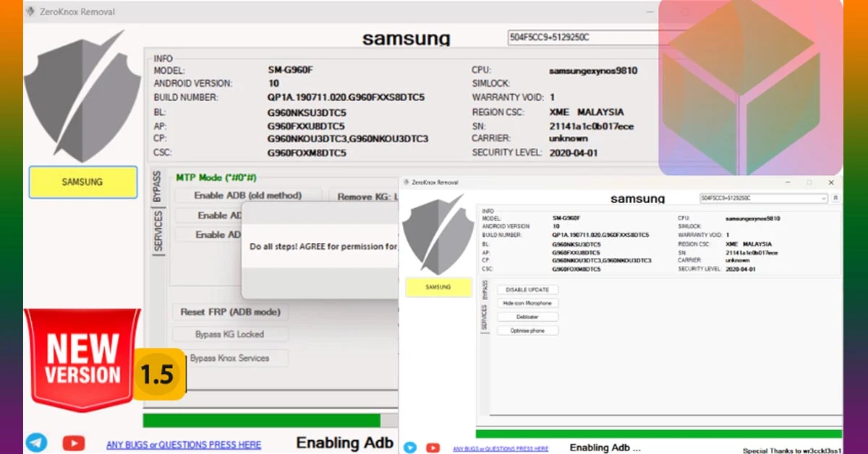Click region XME MALAYSIA in back window
The width and height of the screenshot is (868, 454).
(586, 112)
